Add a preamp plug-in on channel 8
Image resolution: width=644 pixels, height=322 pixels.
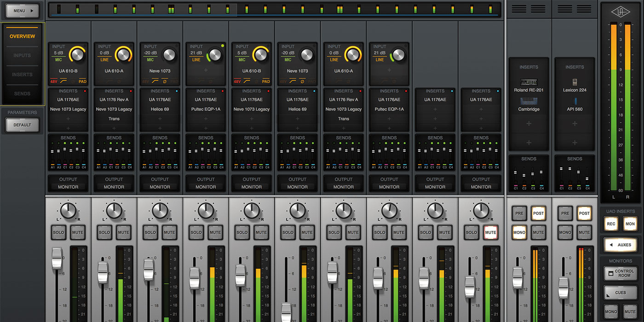pyautogui.click(x=389, y=70)
